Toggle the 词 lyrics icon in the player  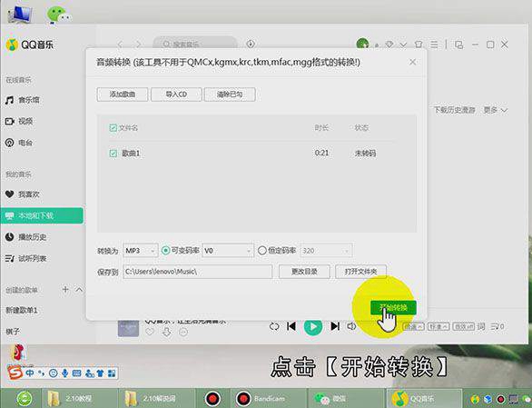[x=481, y=326]
